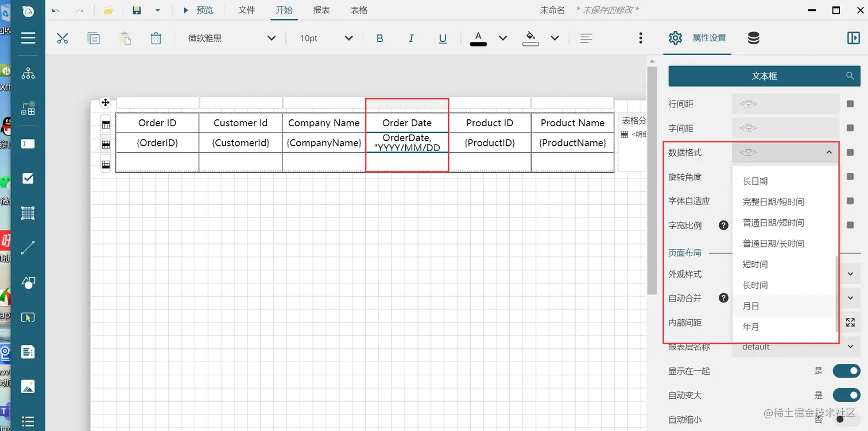Viewport: 868px width, 431px height.
Task: Open the group editor icon in sidebar
Action: [x=28, y=108]
